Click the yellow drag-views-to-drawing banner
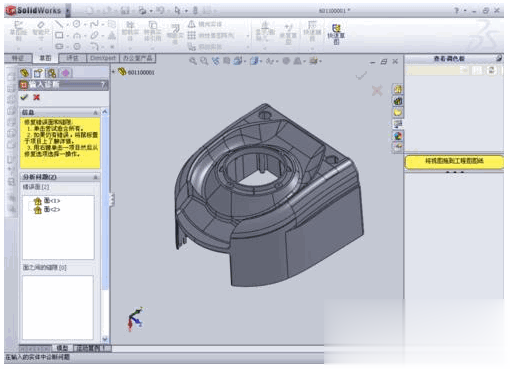510x369 pixels. tap(454, 162)
